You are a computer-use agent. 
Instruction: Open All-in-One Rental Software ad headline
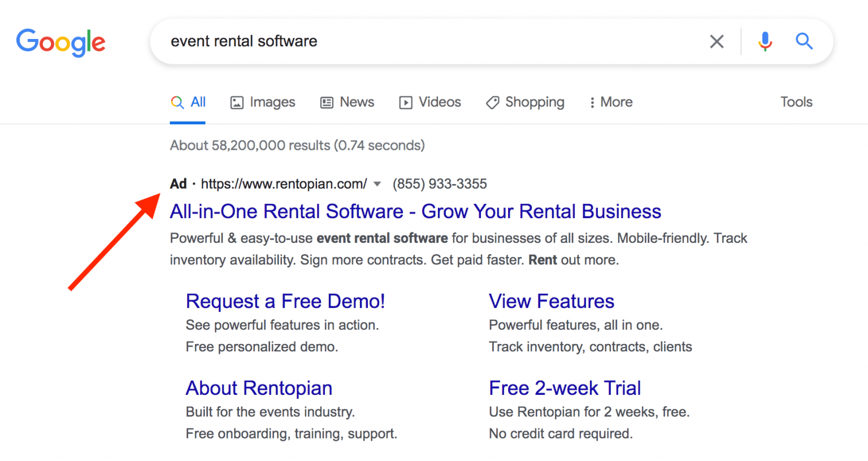415,211
